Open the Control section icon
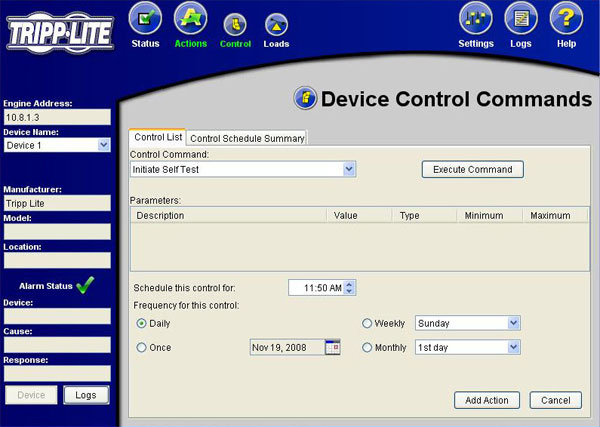 (x=235, y=24)
